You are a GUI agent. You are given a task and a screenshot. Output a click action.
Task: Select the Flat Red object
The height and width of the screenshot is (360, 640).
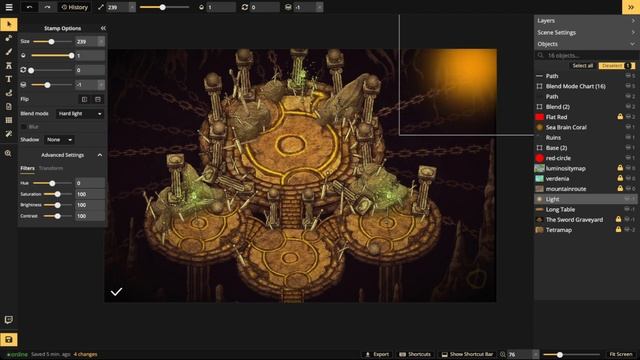point(587,117)
